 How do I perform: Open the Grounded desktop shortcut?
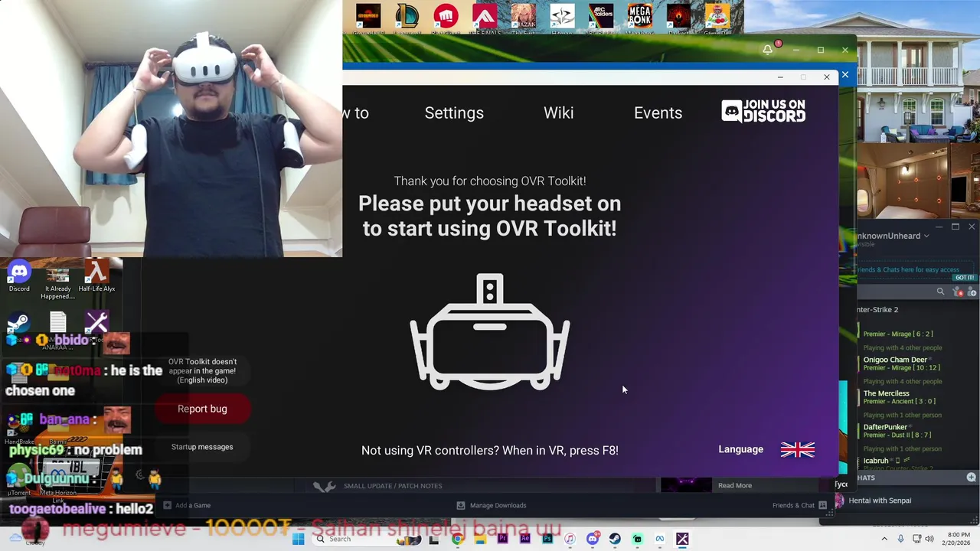[x=368, y=18]
